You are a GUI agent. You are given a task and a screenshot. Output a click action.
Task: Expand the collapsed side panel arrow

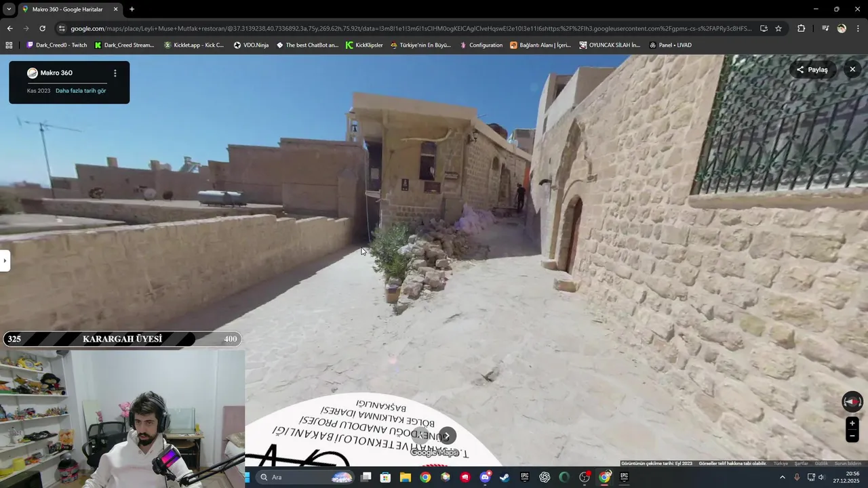[5, 260]
